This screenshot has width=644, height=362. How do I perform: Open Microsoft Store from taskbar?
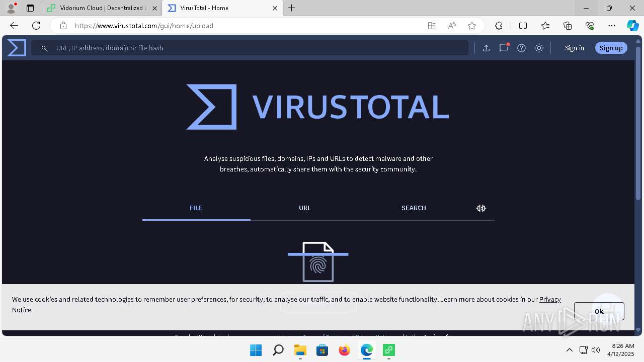pos(322,350)
